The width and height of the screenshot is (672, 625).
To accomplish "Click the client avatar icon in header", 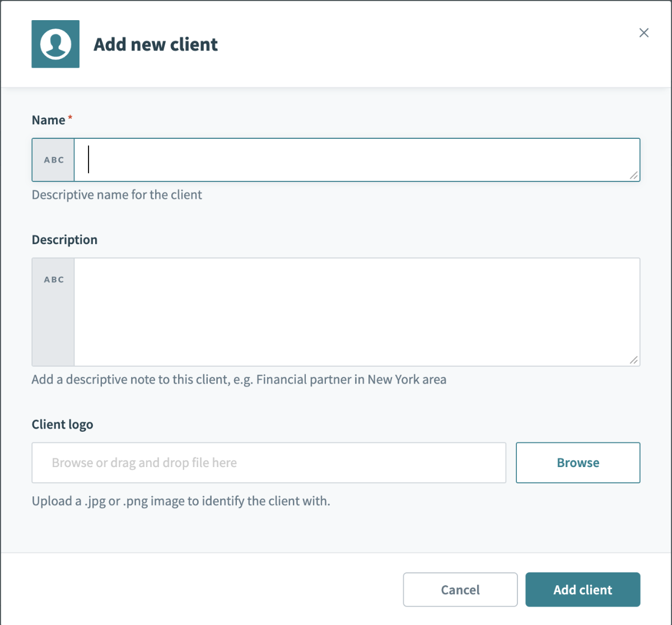I will (55, 44).
